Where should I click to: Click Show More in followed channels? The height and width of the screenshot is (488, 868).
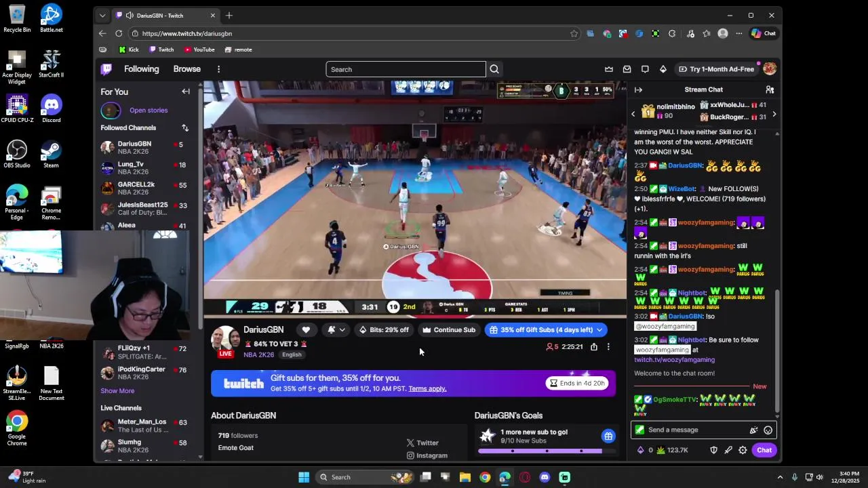[x=117, y=391]
